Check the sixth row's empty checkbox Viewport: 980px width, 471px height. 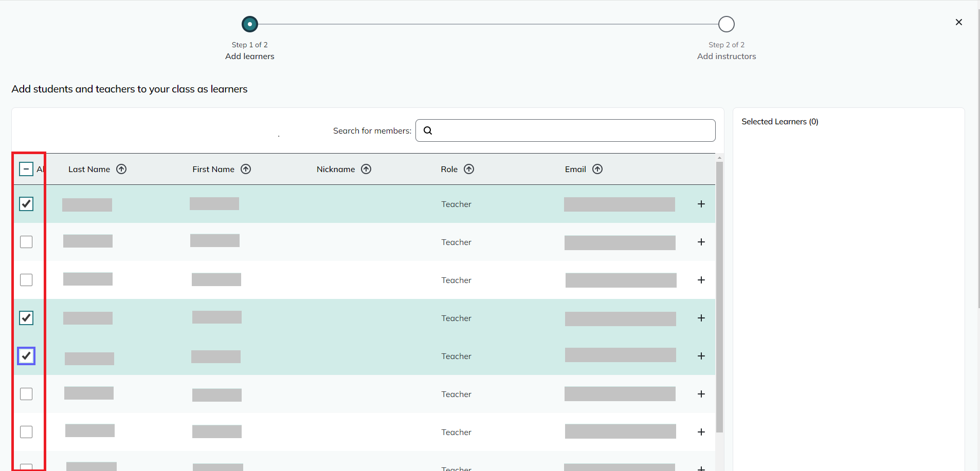[x=26, y=394]
